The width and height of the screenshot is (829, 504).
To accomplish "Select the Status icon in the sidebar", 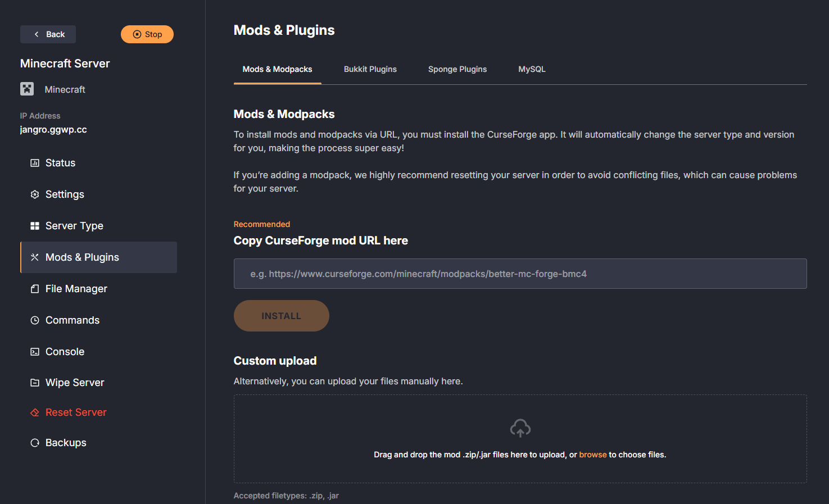I will pyautogui.click(x=35, y=162).
